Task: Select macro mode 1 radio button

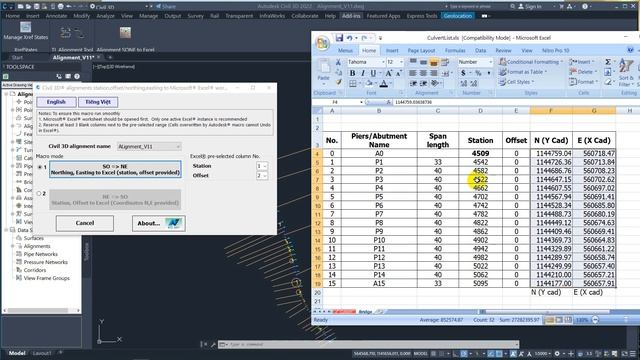Action: (40, 167)
